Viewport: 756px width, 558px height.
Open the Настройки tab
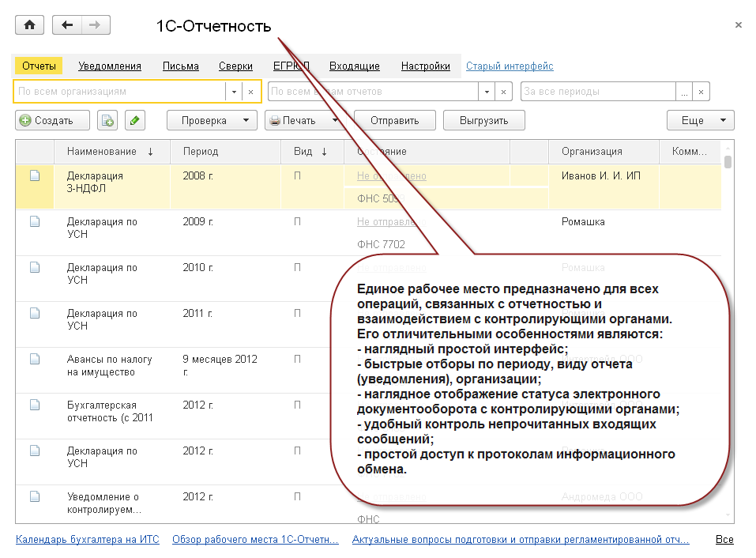click(x=425, y=66)
